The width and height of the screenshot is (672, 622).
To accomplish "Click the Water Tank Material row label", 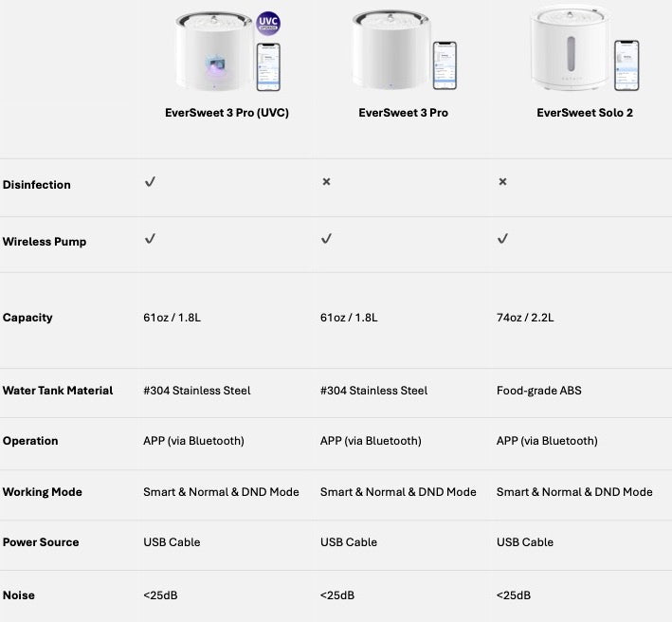I will tap(58, 391).
